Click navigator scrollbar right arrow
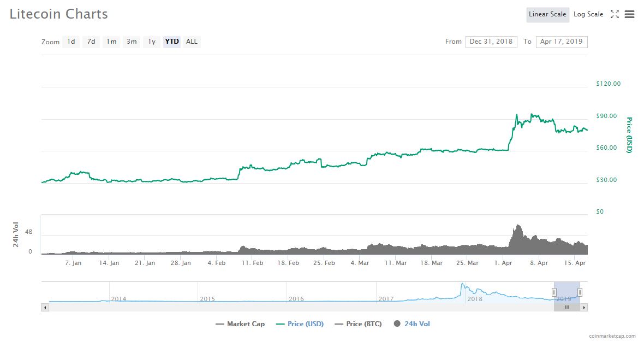The height and width of the screenshot is (353, 644). point(584,308)
